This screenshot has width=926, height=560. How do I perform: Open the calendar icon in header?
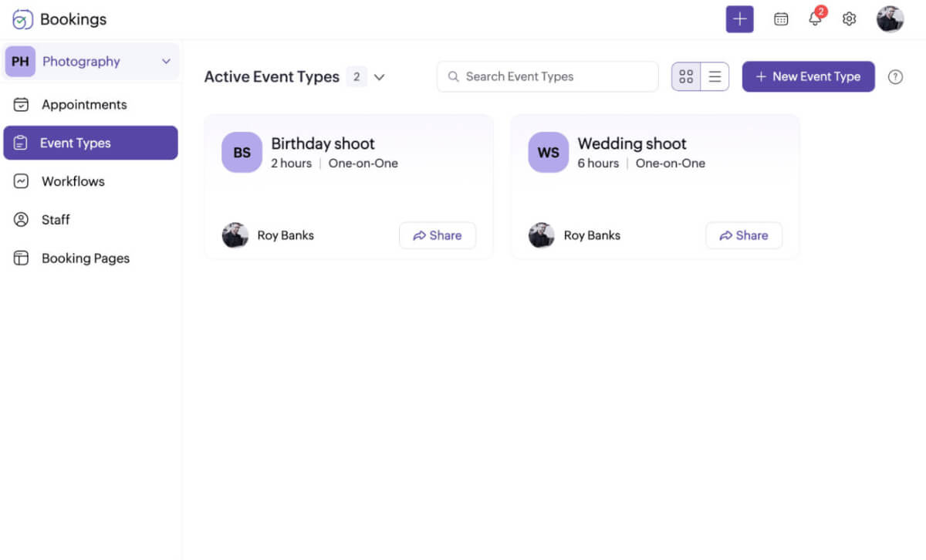(x=781, y=19)
